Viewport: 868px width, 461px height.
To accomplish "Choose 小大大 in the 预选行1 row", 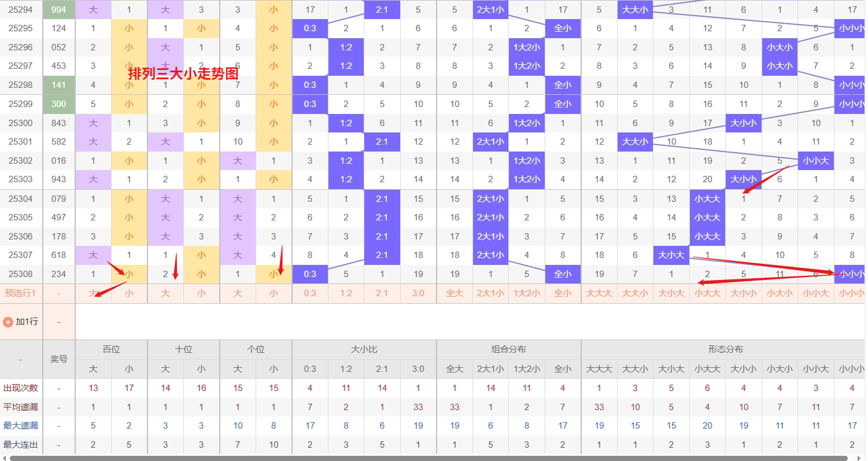I will click(707, 293).
